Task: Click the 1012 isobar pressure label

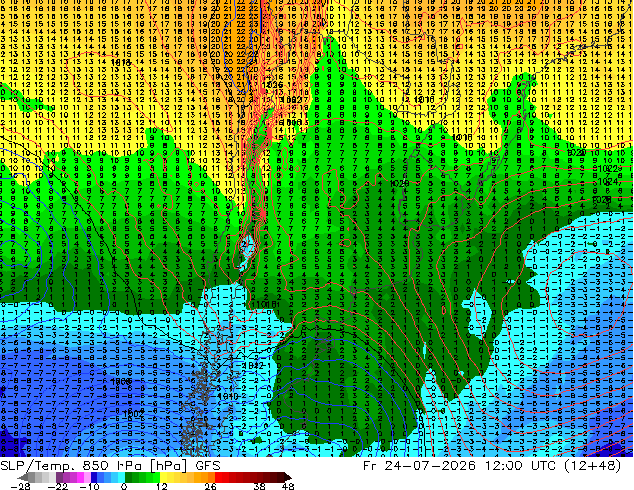Action: (253, 365)
